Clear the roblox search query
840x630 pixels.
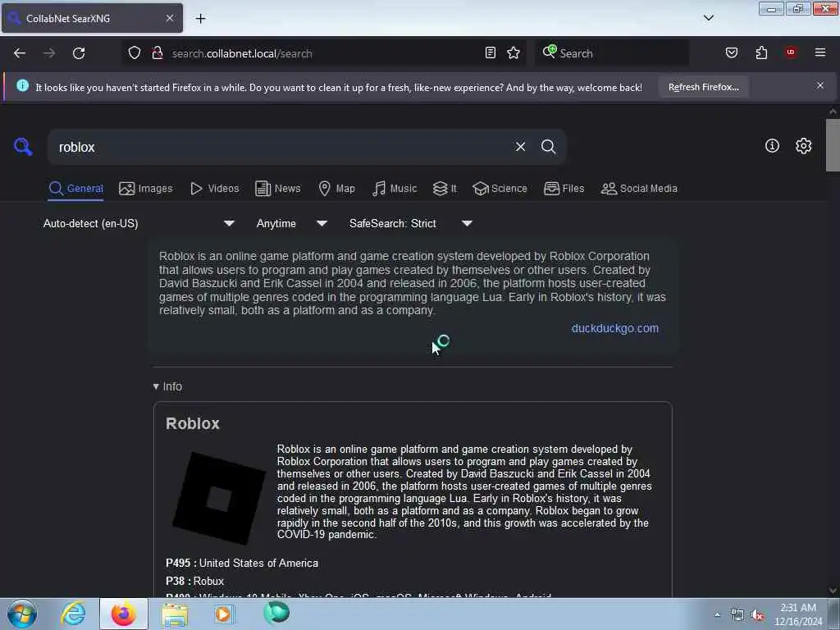[x=520, y=146]
